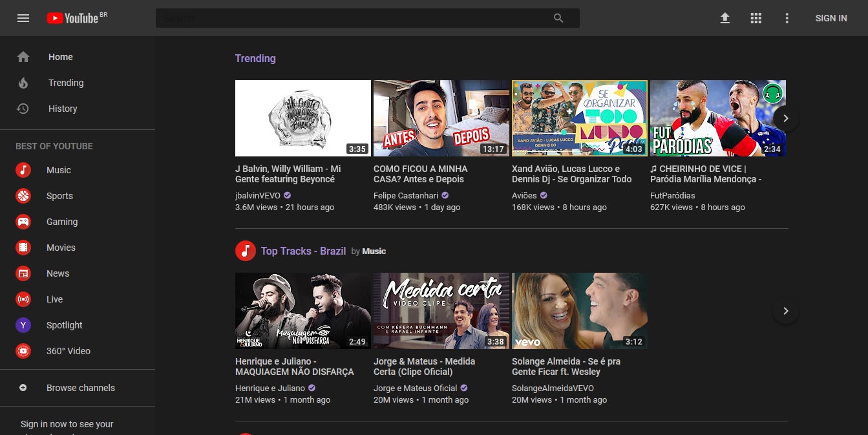Click the Movies sidebar icon
This screenshot has height=435, width=868.
click(23, 248)
